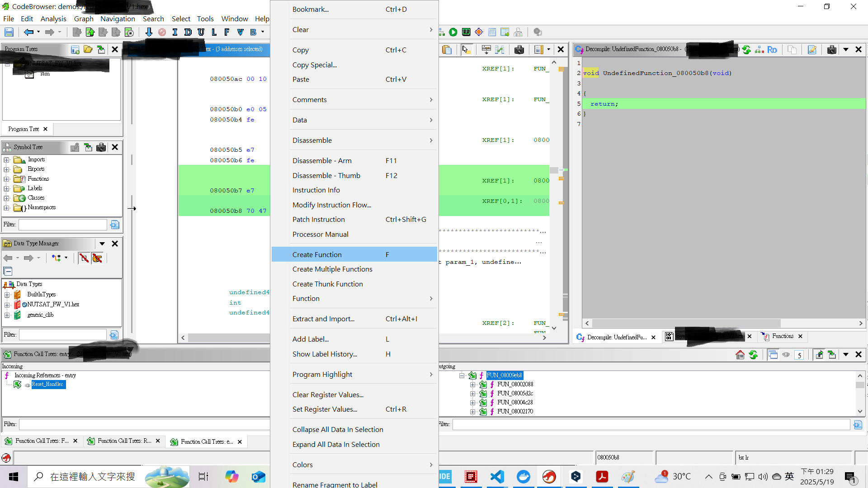Click the 'I' next instruction toolbar icon
The height and width of the screenshot is (488, 868).
click(175, 32)
